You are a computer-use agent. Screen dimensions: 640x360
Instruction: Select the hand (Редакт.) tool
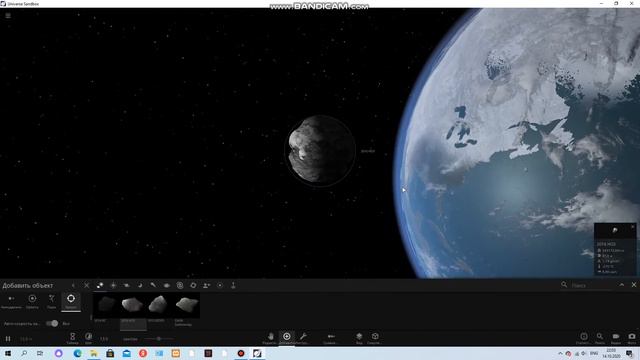pyautogui.click(x=270, y=338)
